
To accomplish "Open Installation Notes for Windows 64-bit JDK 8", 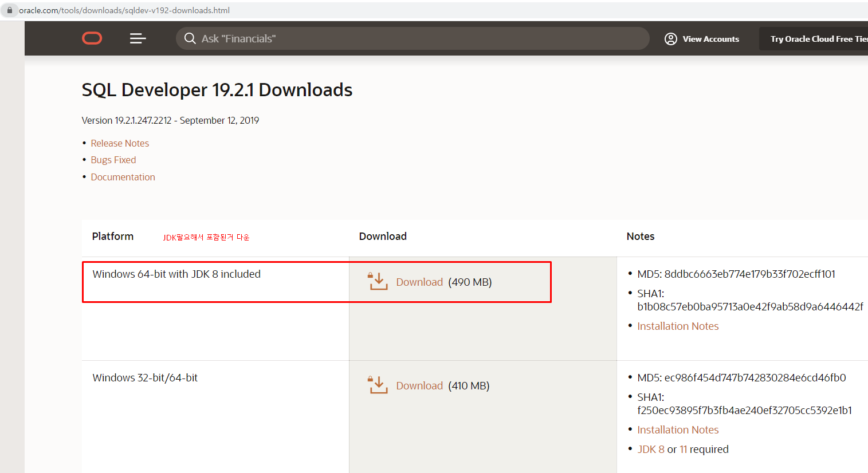I will [678, 326].
